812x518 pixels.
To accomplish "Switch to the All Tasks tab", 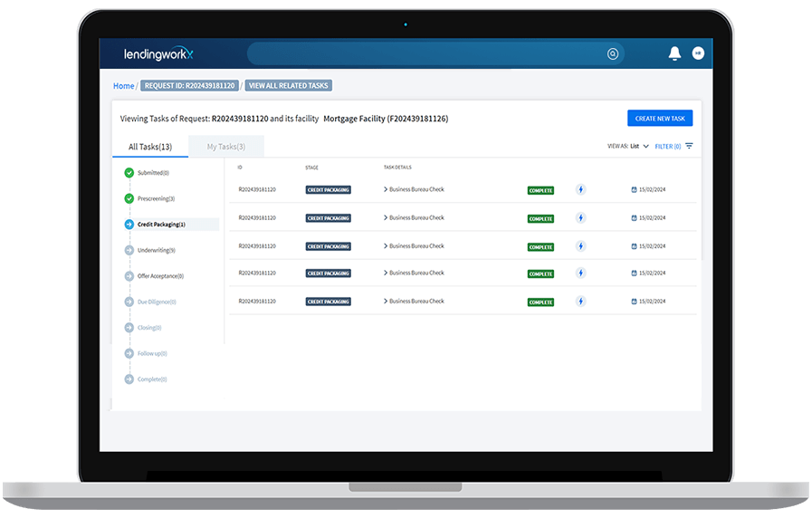I will [x=149, y=147].
